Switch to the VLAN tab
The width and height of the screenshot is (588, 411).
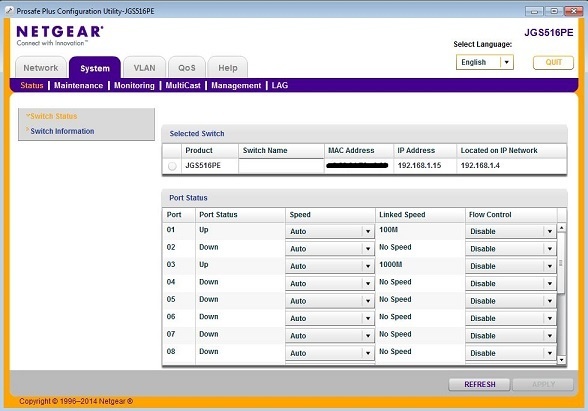tap(144, 68)
